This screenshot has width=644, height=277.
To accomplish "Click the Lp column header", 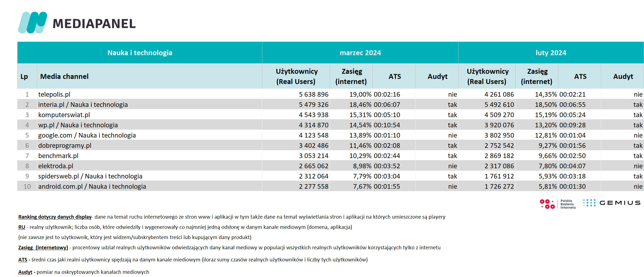I will (24, 76).
